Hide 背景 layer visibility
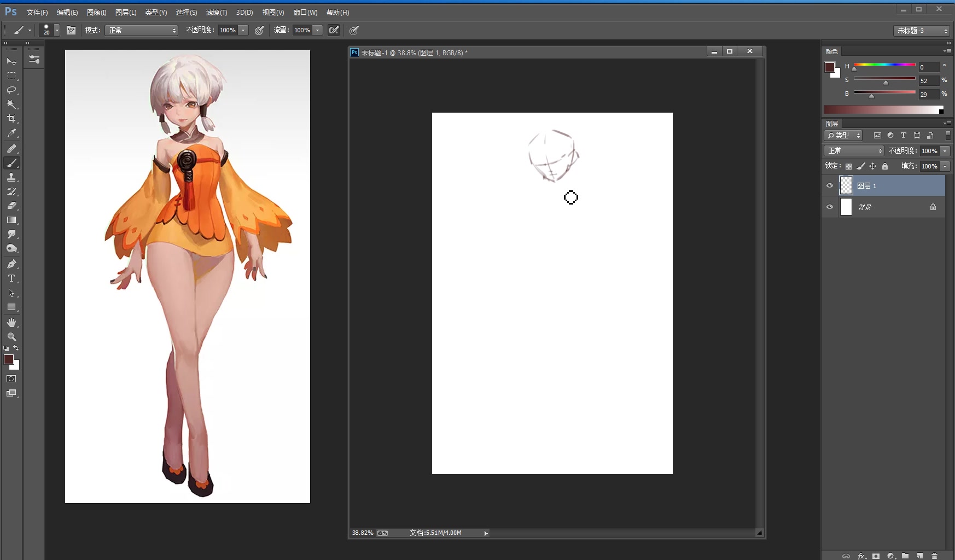The image size is (955, 560). 830,207
